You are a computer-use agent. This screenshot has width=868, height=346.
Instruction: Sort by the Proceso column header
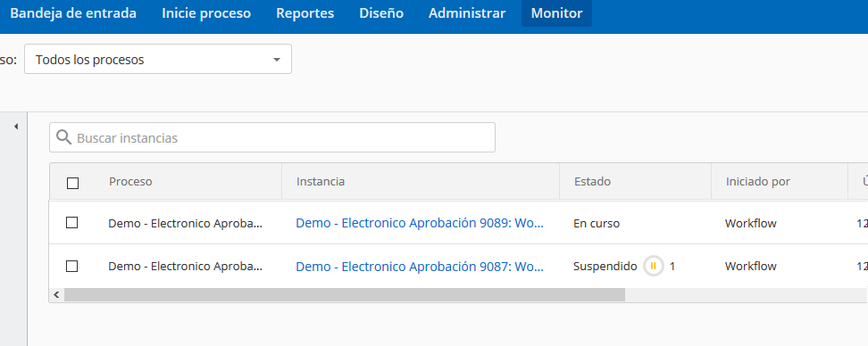point(130,181)
